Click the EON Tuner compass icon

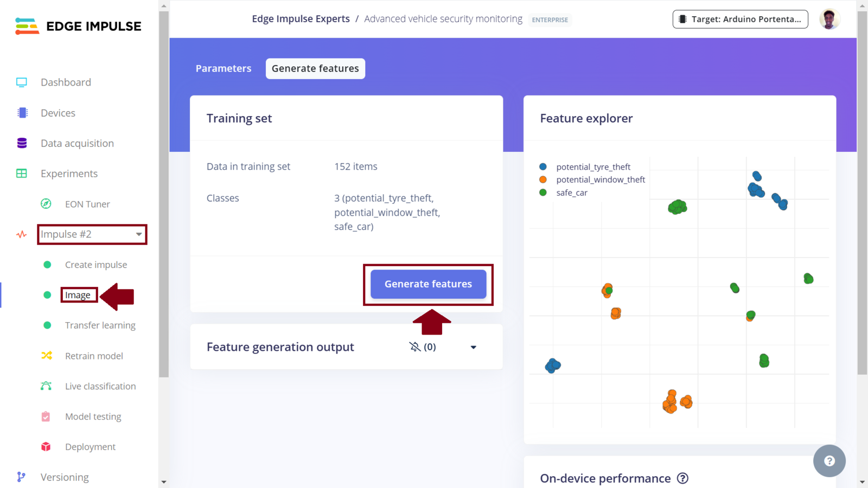(x=46, y=204)
